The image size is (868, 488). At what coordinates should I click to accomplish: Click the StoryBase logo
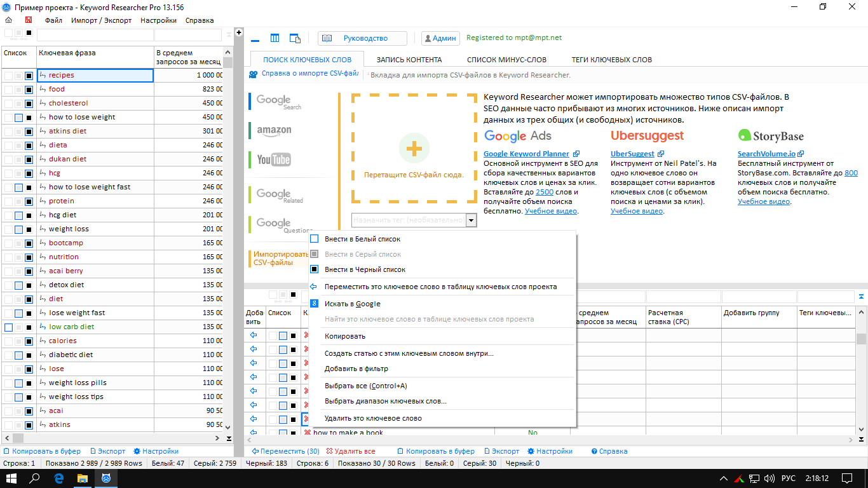click(x=771, y=135)
